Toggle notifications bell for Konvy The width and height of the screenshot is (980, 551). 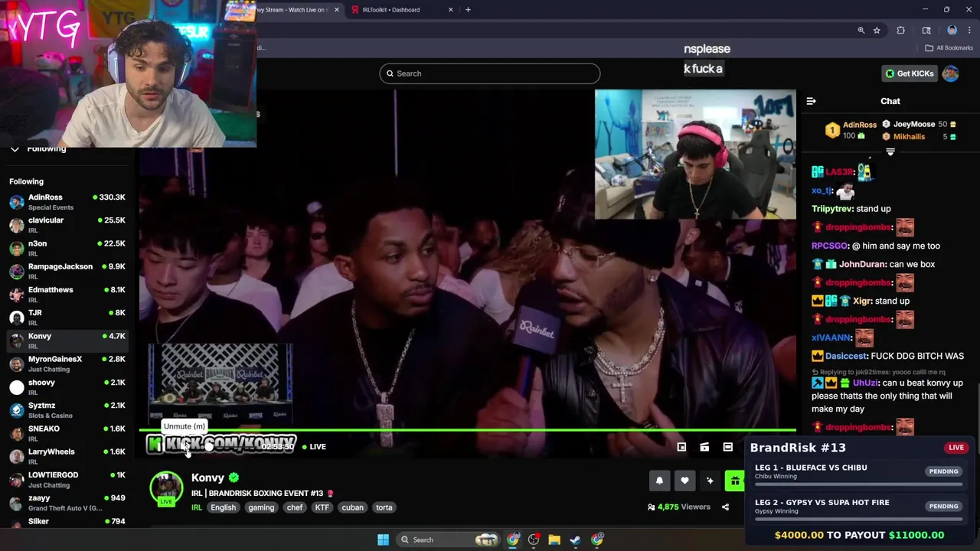(659, 481)
